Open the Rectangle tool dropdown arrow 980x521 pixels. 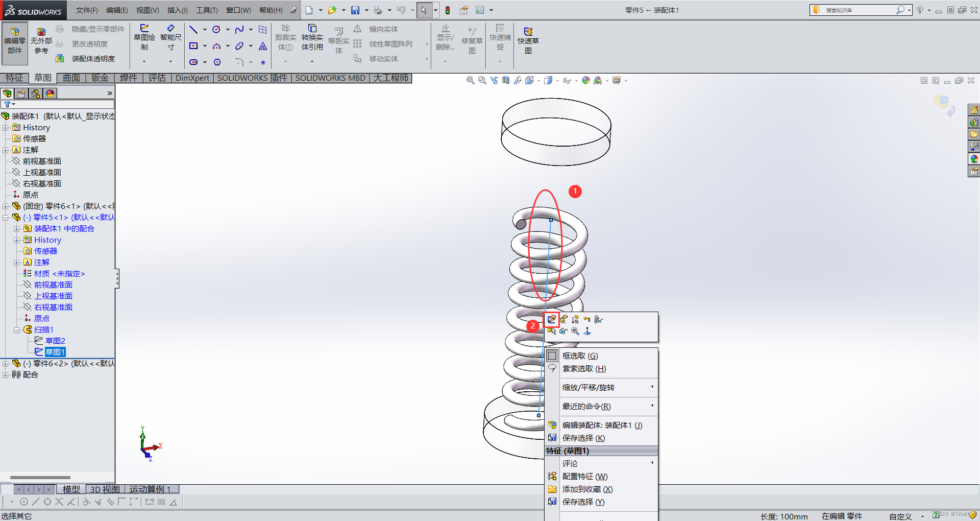click(x=205, y=46)
